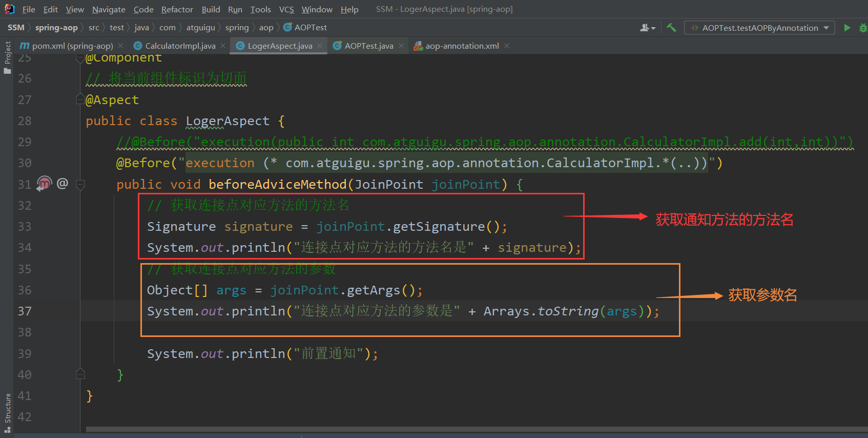868x438 pixels.
Task: Open the Build menu
Action: (211, 9)
